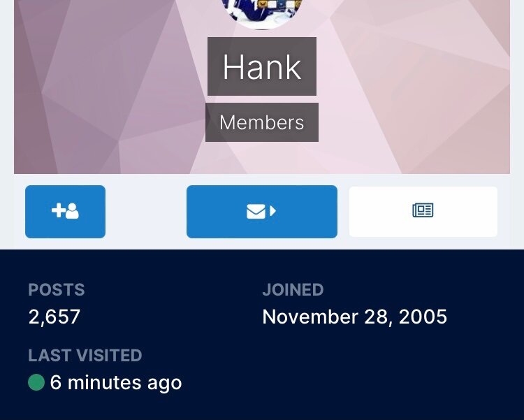
Task: Click the 6 minutes ago text
Action: point(115,382)
